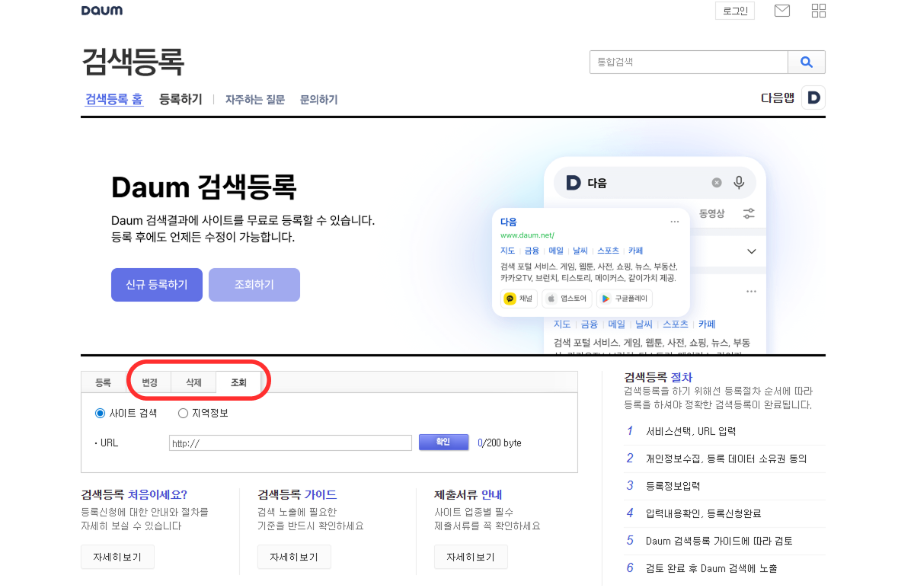Focus the URL http:// input field

click(x=290, y=443)
